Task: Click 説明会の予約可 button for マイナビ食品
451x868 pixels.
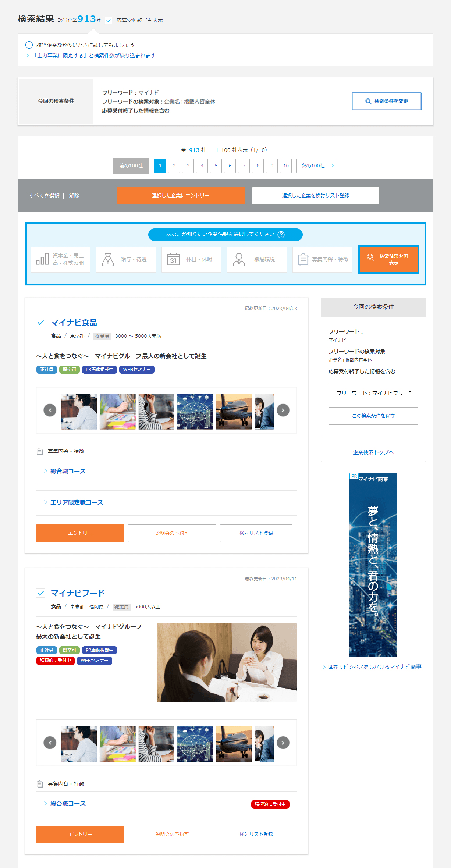Action: (172, 533)
